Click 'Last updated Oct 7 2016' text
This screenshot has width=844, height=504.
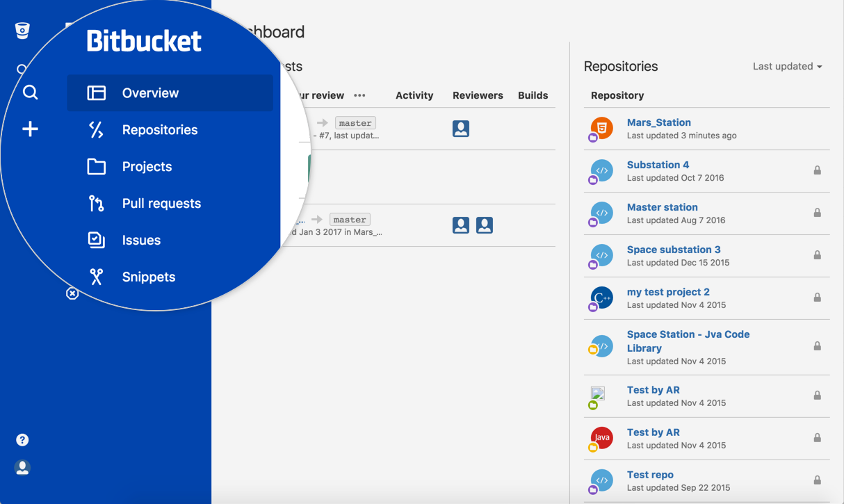coord(675,178)
